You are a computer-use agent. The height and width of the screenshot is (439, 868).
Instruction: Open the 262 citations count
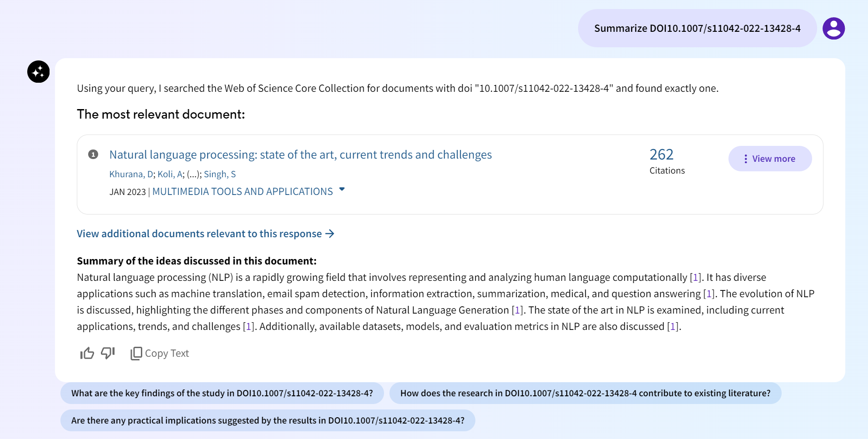(x=662, y=155)
